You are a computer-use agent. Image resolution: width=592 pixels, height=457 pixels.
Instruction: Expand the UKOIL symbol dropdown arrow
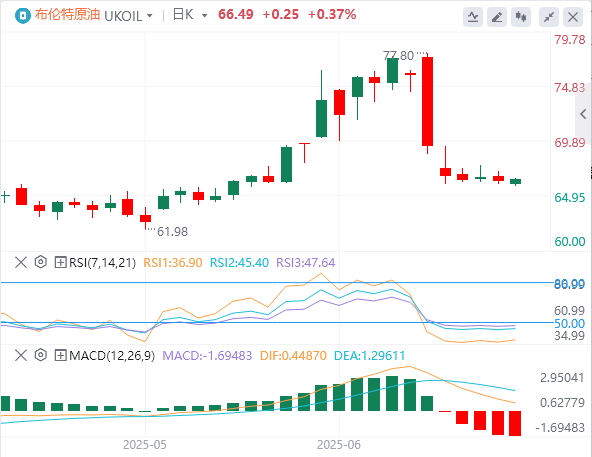150,16
